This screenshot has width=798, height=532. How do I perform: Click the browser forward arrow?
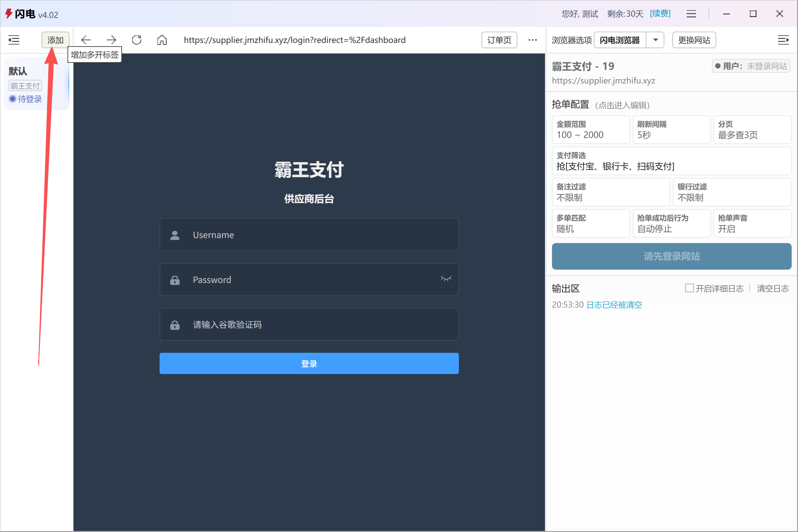click(x=111, y=40)
